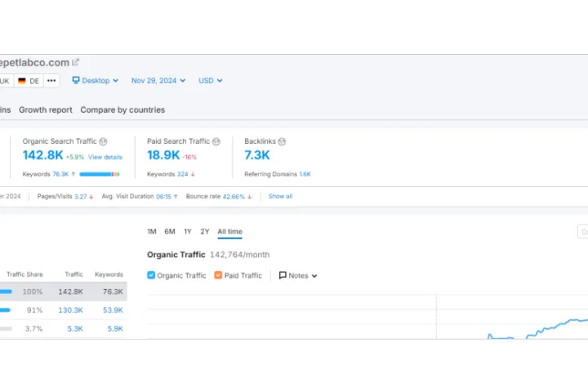Expand the Notes dropdown
The width and height of the screenshot is (588, 392).
coord(299,276)
